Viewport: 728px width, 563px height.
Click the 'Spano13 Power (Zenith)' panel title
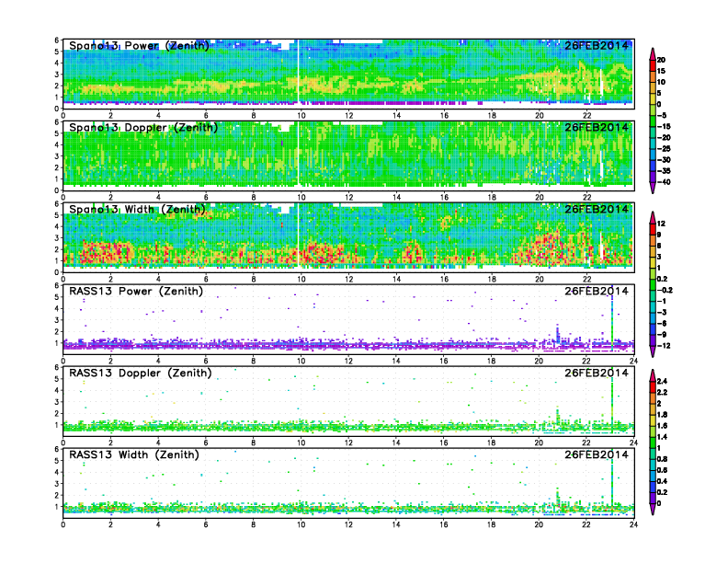pyautogui.click(x=140, y=45)
